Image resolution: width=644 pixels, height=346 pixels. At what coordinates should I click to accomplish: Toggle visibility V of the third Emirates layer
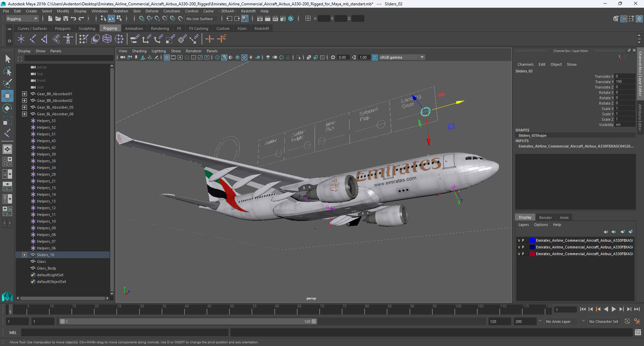(519, 254)
